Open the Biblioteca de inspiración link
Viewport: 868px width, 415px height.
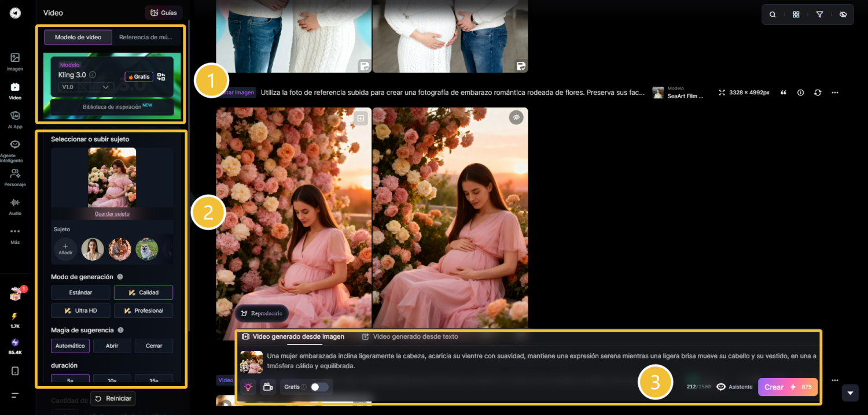click(x=112, y=108)
